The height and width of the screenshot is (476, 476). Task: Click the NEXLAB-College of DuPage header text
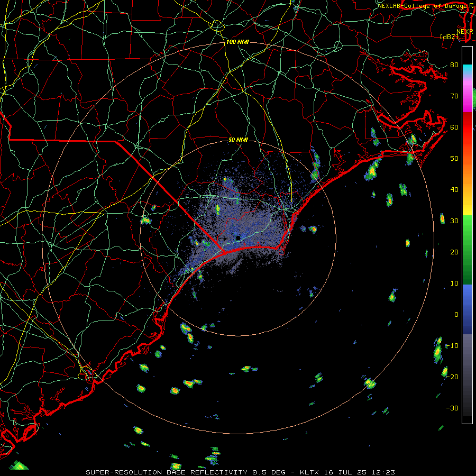[422, 6]
